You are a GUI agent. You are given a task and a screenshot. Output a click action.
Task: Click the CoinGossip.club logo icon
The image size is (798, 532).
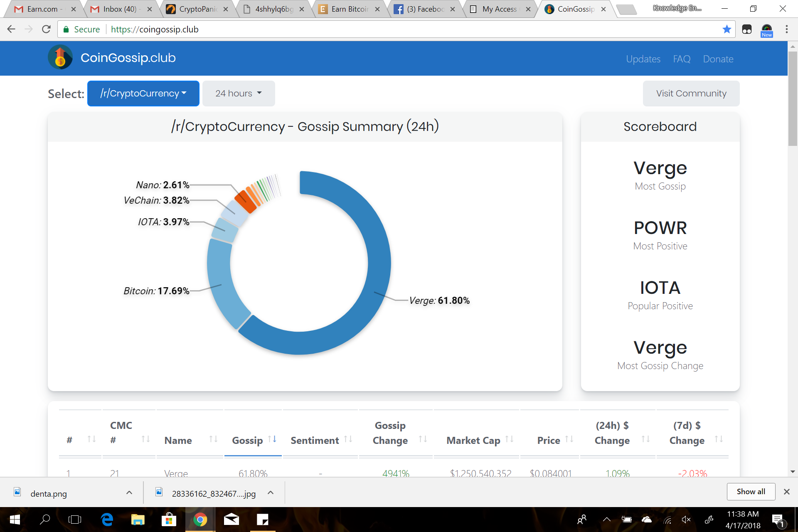pyautogui.click(x=60, y=57)
